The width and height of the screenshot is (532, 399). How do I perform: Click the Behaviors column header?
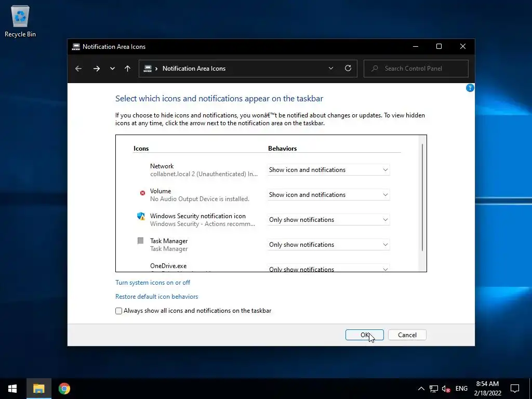282,149
